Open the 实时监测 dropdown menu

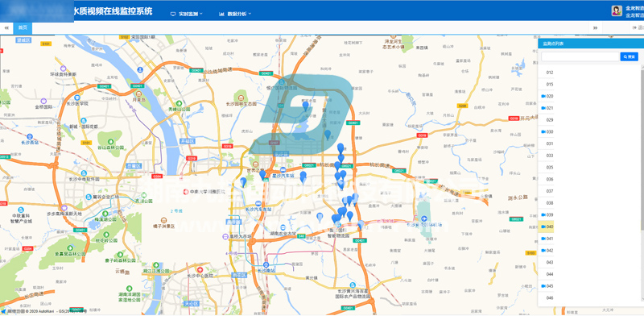(187, 14)
